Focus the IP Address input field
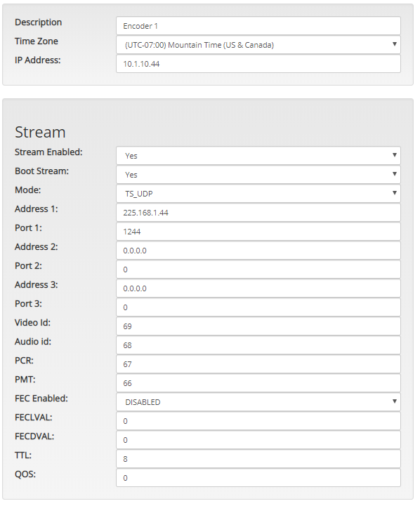 258,64
